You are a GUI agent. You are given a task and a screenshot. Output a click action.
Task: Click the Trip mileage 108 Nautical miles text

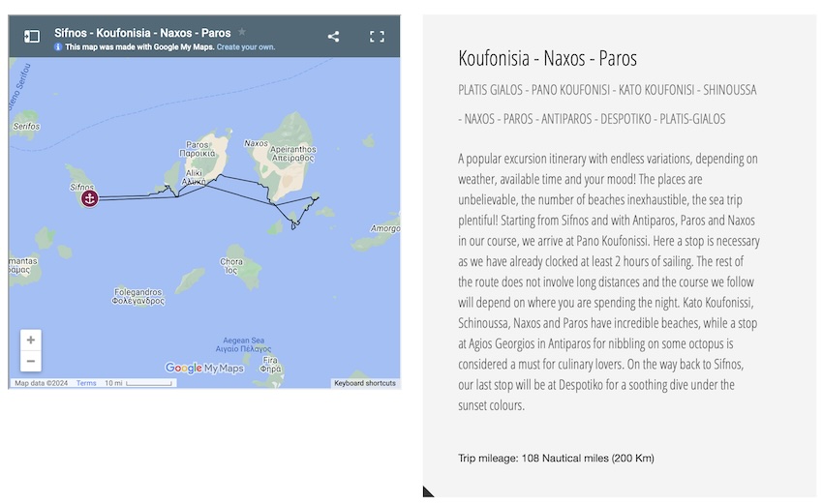point(556,458)
